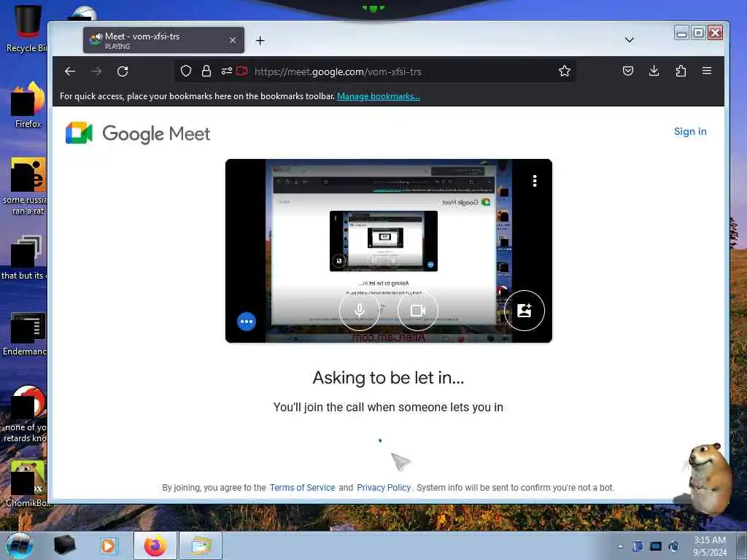This screenshot has width=747, height=560.
Task: Expand the list all tabs chevron
Action: coord(630,40)
